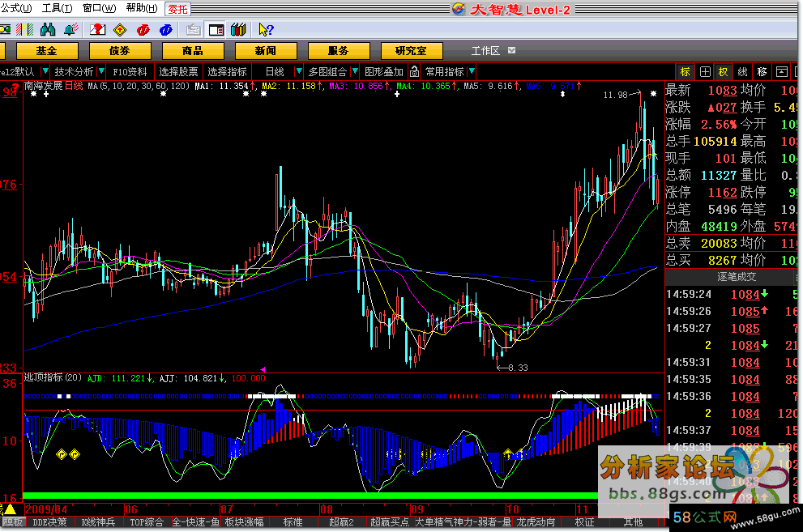Click the 8.33 low price label on chart
Screen dimensions: 803x532
[518, 368]
